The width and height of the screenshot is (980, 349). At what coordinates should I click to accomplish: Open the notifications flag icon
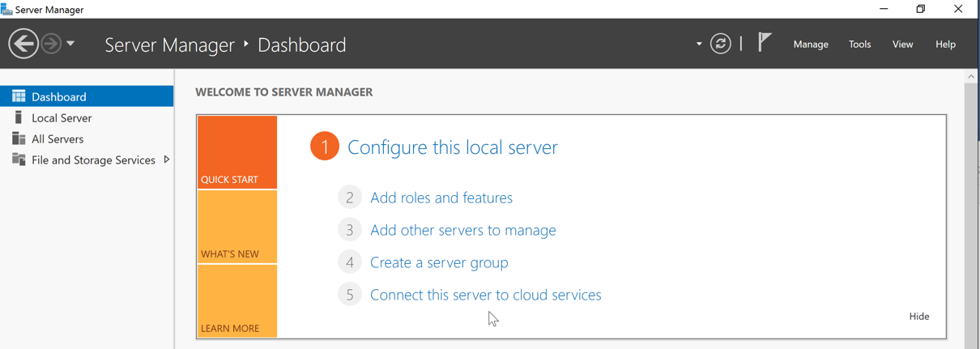pyautogui.click(x=764, y=42)
